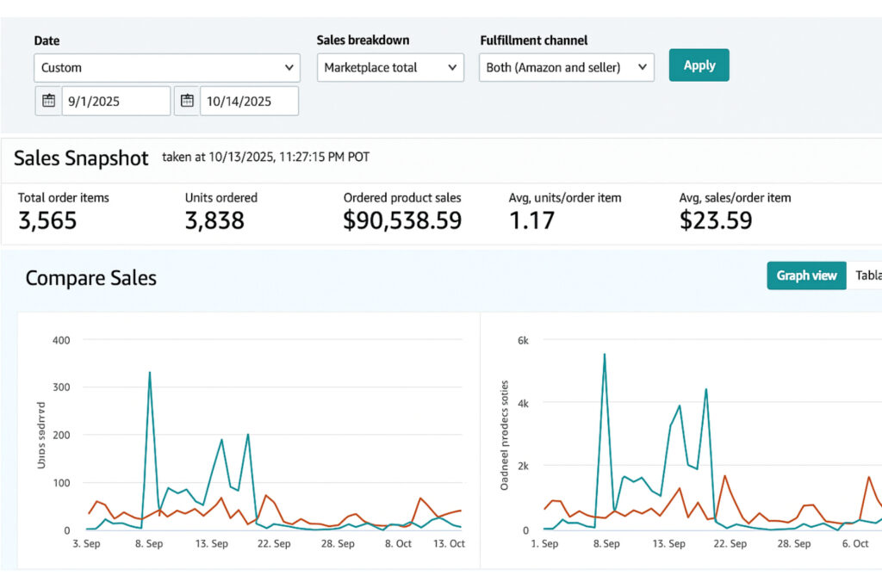The height and width of the screenshot is (588, 882).
Task: Expand the Fulfillment channel dropdown
Action: 566,67
